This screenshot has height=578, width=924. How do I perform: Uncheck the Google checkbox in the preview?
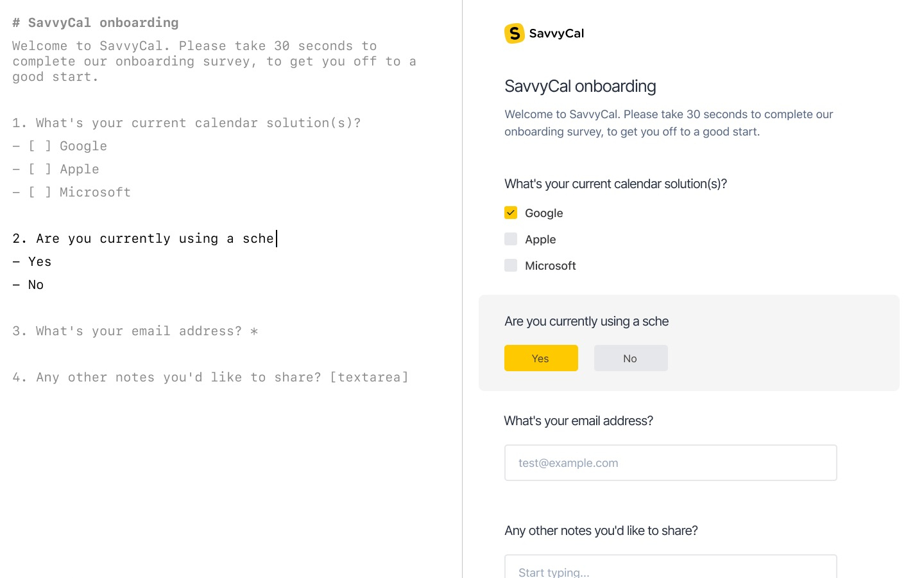511,213
